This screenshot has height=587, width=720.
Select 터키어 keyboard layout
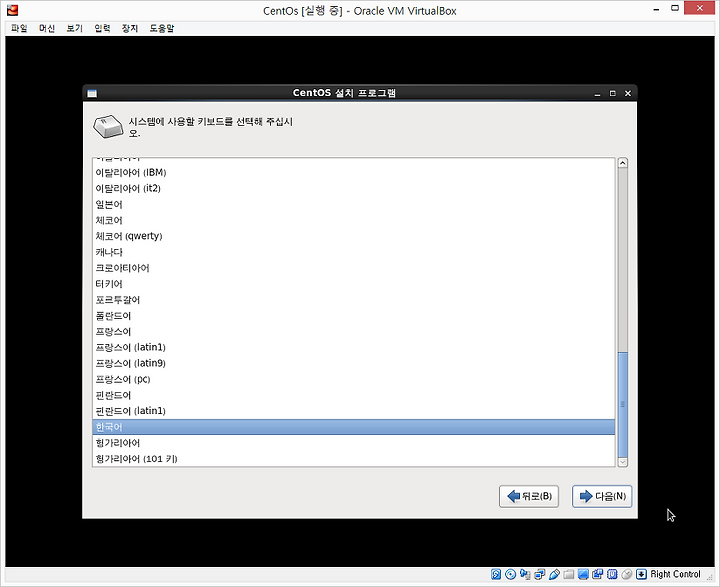coord(354,284)
